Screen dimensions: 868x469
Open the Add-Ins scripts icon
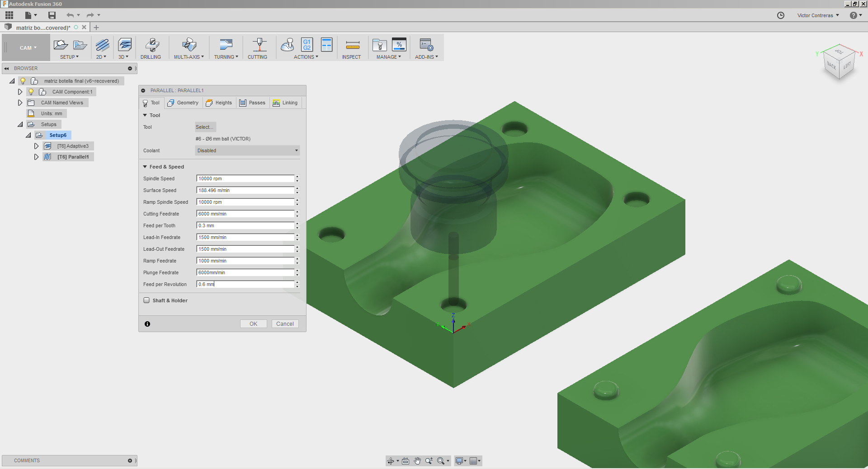426,45
